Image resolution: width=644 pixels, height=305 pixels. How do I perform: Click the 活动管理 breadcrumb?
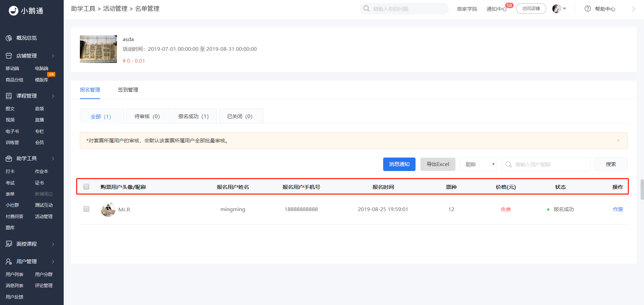tap(115, 8)
